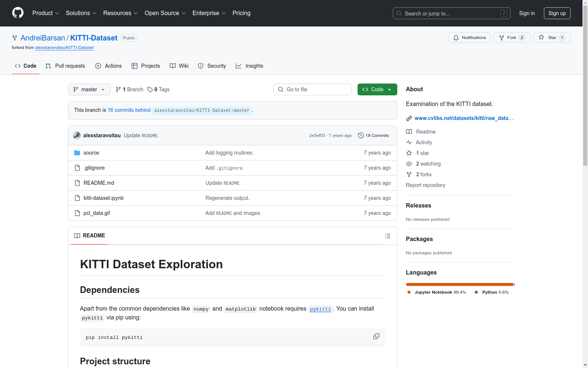Expand the green Code dropdown button
Viewport: 588px width, 368px height.
tap(377, 89)
